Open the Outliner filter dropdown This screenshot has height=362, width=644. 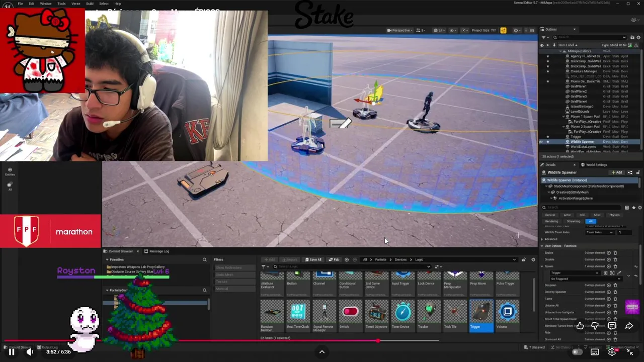point(545,37)
